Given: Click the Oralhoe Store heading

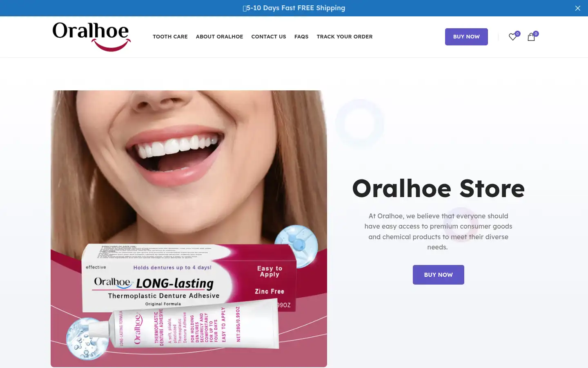Looking at the screenshot, I should pos(438,188).
